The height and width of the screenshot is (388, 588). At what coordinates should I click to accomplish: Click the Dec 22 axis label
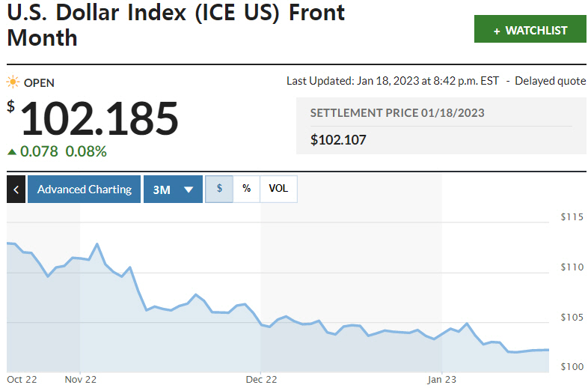pyautogui.click(x=261, y=379)
